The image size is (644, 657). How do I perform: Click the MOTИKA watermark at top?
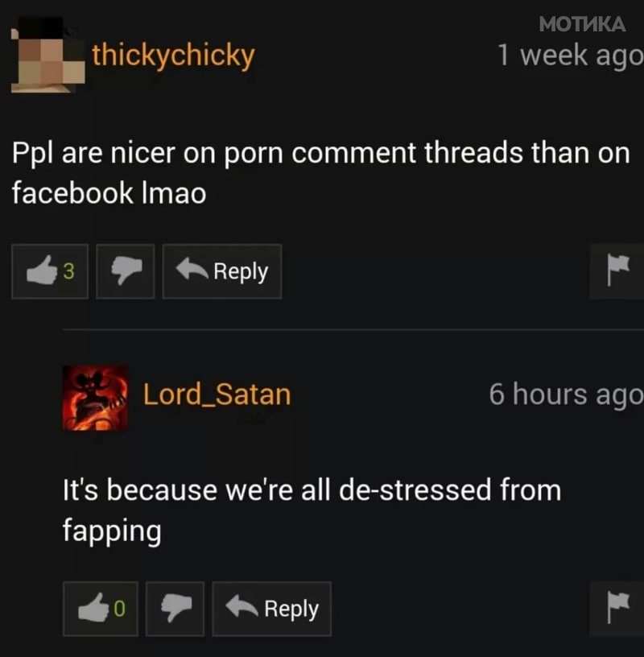(x=582, y=24)
